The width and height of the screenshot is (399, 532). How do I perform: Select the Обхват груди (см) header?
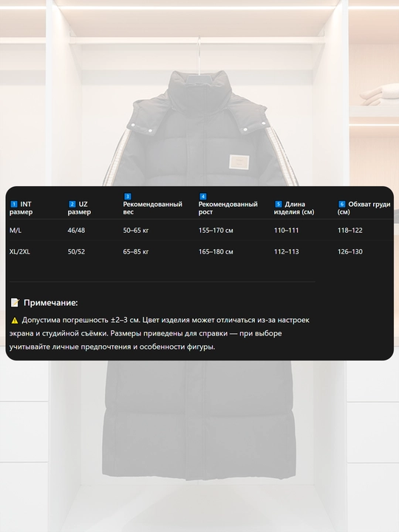(x=364, y=208)
